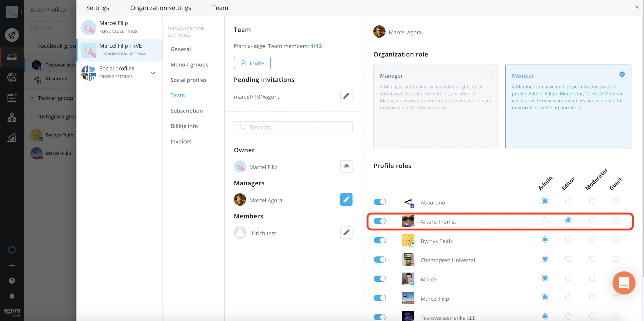The height and width of the screenshot is (321, 644).
Task: Click Marcel Agora's avatar in the right panel header
Action: (x=379, y=32)
